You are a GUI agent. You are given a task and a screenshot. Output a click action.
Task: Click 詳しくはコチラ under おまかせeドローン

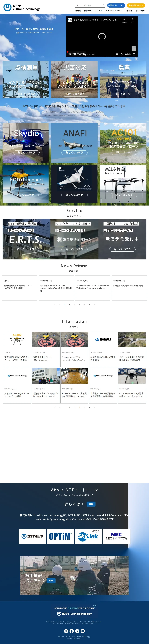[x=75, y=249]
